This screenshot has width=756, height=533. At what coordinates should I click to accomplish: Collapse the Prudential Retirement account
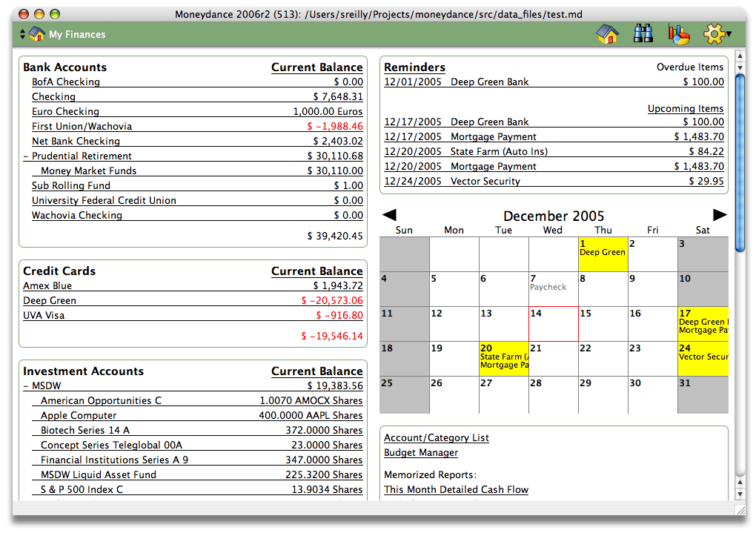tap(25, 156)
